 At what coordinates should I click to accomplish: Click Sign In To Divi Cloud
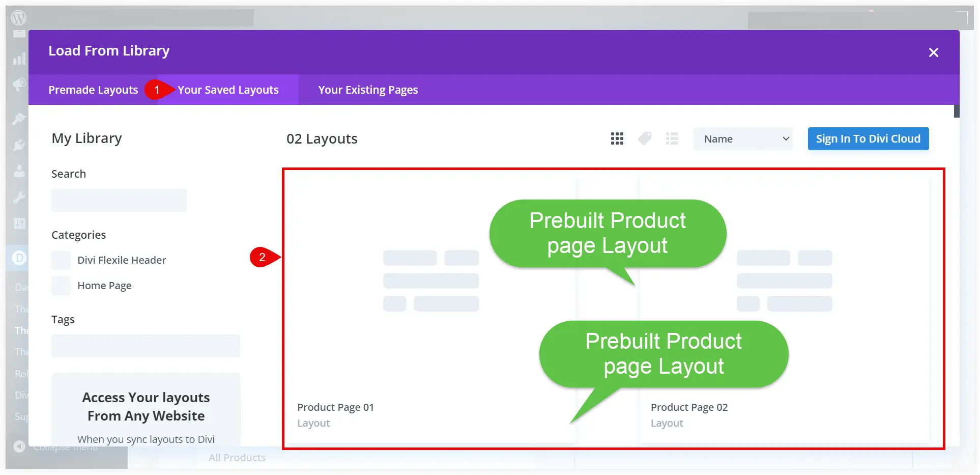tap(868, 138)
